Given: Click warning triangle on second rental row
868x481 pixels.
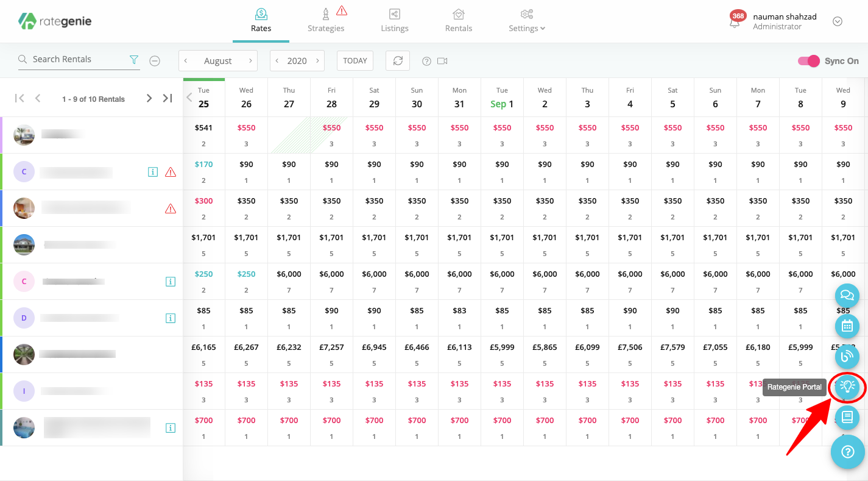Looking at the screenshot, I should 171,172.
